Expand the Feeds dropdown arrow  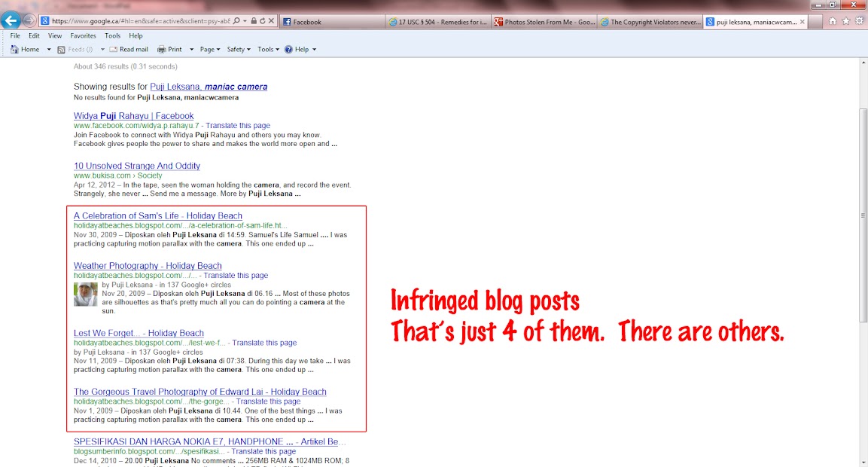point(102,49)
